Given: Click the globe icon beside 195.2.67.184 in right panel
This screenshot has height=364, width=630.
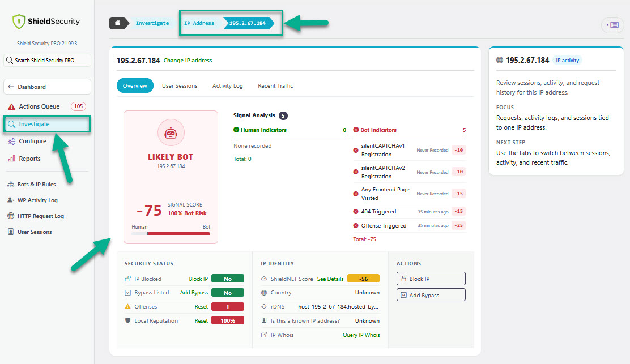Looking at the screenshot, I should tap(500, 60).
